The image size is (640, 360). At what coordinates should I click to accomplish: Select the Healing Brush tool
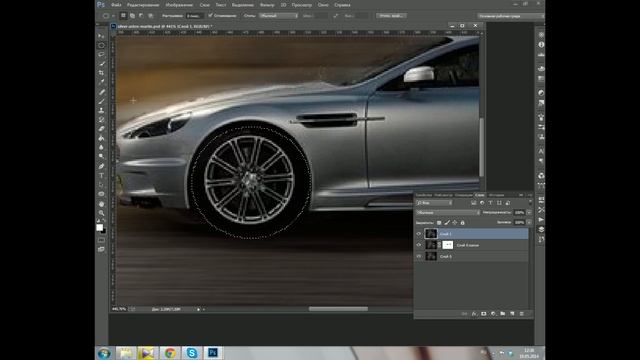coord(101,92)
